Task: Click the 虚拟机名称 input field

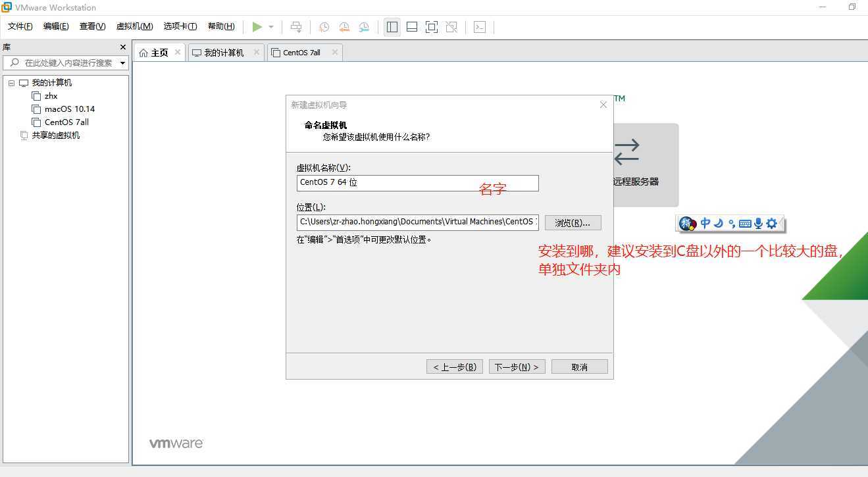Action: click(x=417, y=183)
